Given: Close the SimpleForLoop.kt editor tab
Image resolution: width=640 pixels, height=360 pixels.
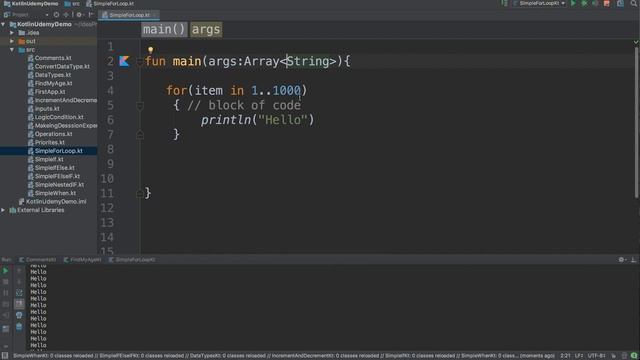Looking at the screenshot, I should [x=155, y=15].
